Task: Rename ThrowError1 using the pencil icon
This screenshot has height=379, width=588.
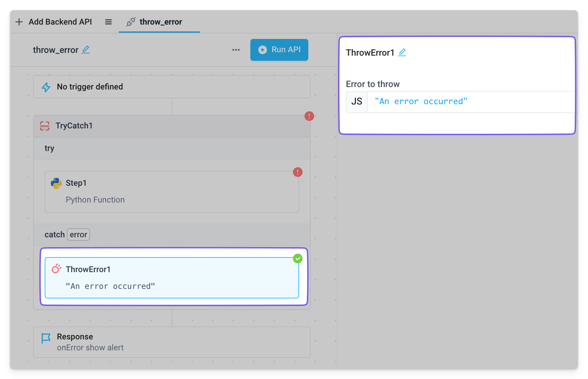Action: point(402,53)
